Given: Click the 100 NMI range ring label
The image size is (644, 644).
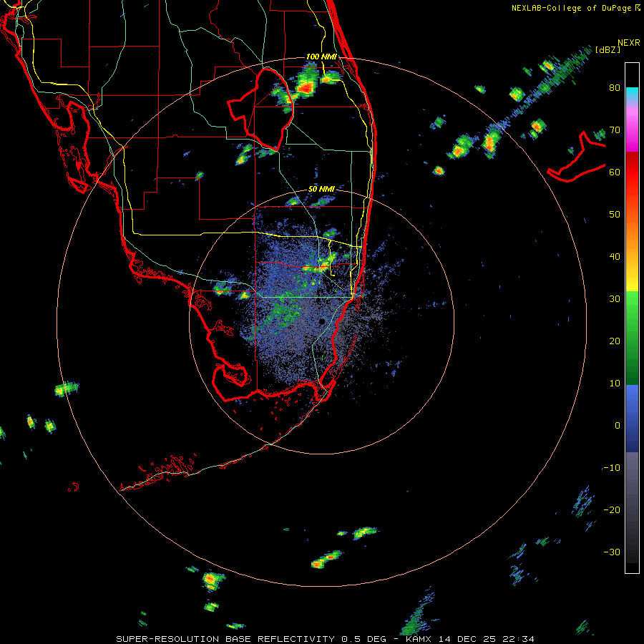Looking at the screenshot, I should pos(321,57).
